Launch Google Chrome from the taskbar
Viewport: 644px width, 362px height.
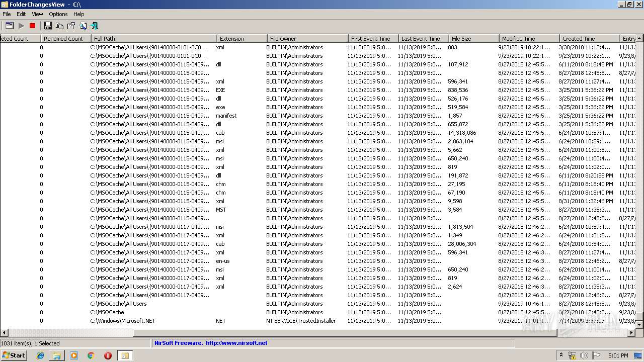click(91, 355)
